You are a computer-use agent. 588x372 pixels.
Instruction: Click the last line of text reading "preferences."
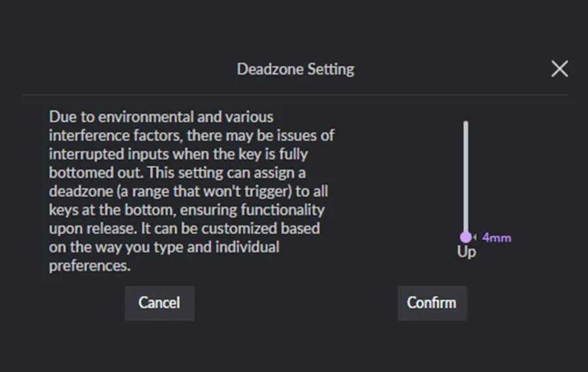click(x=90, y=266)
